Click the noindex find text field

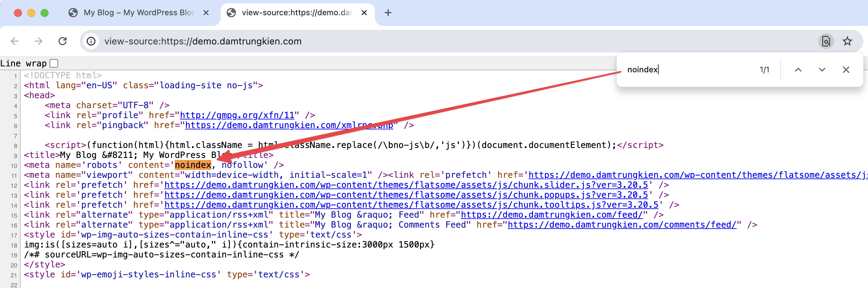coord(688,70)
